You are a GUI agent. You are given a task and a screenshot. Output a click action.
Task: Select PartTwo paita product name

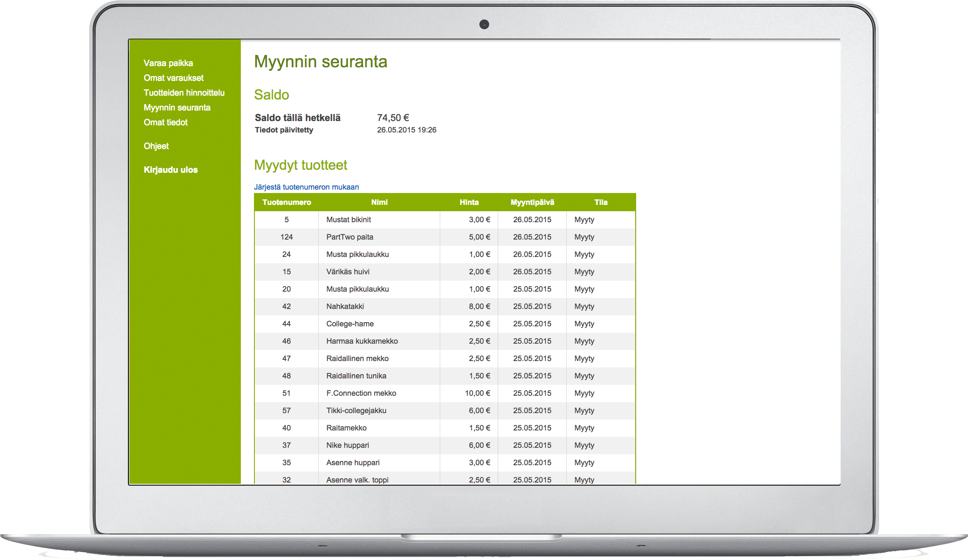[350, 237]
